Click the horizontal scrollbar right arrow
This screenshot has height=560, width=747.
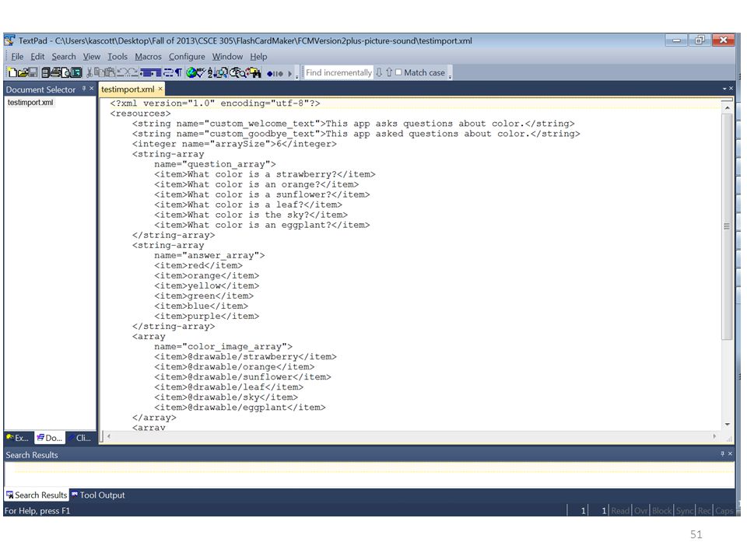coord(714,436)
